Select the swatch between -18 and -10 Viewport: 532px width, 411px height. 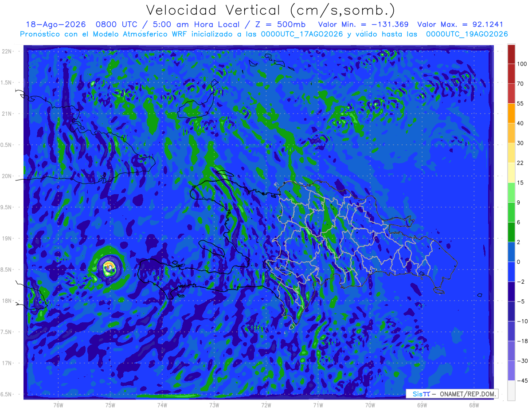511,331
